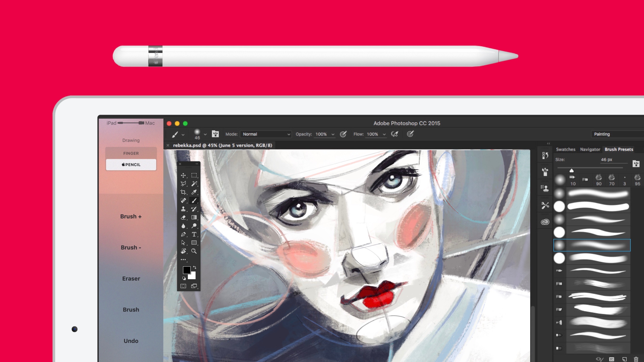Screen dimensions: 644x362
Task: Pick the Eyedropper tool
Action: [194, 192]
